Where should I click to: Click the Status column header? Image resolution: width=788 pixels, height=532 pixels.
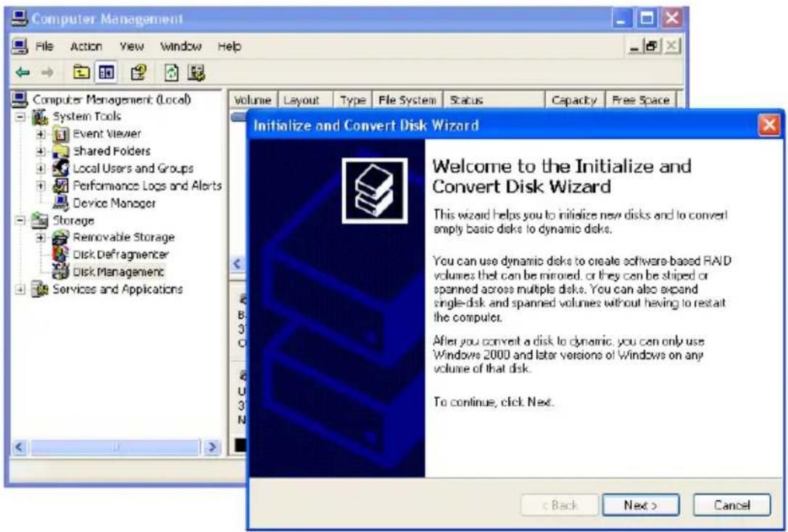(494, 100)
